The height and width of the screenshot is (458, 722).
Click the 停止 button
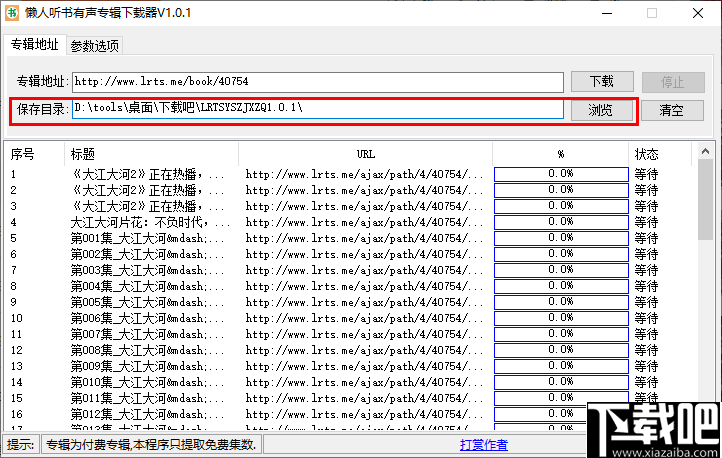[x=673, y=82]
